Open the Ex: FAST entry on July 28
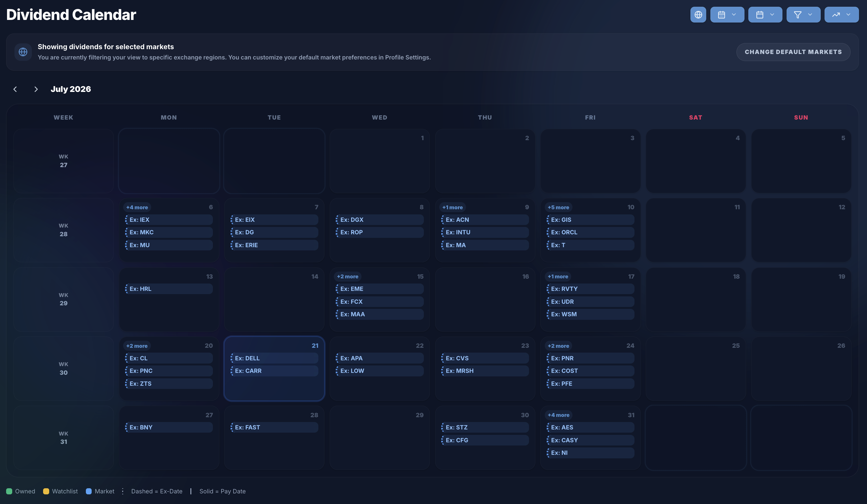 274,427
